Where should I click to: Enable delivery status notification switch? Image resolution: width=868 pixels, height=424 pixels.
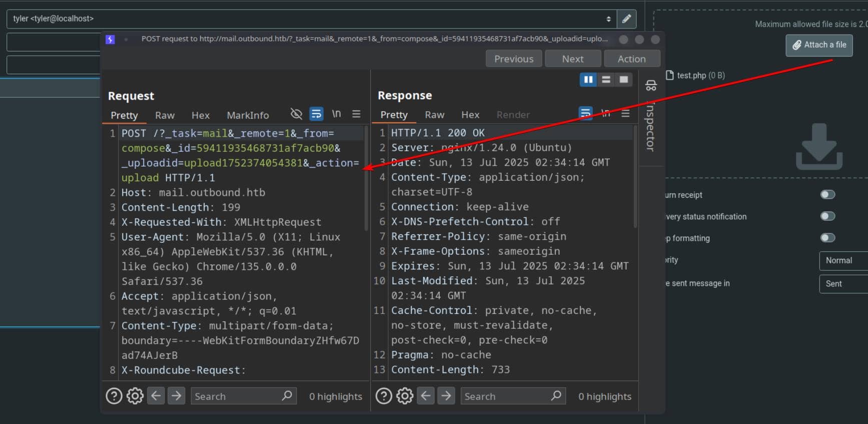[x=828, y=216]
